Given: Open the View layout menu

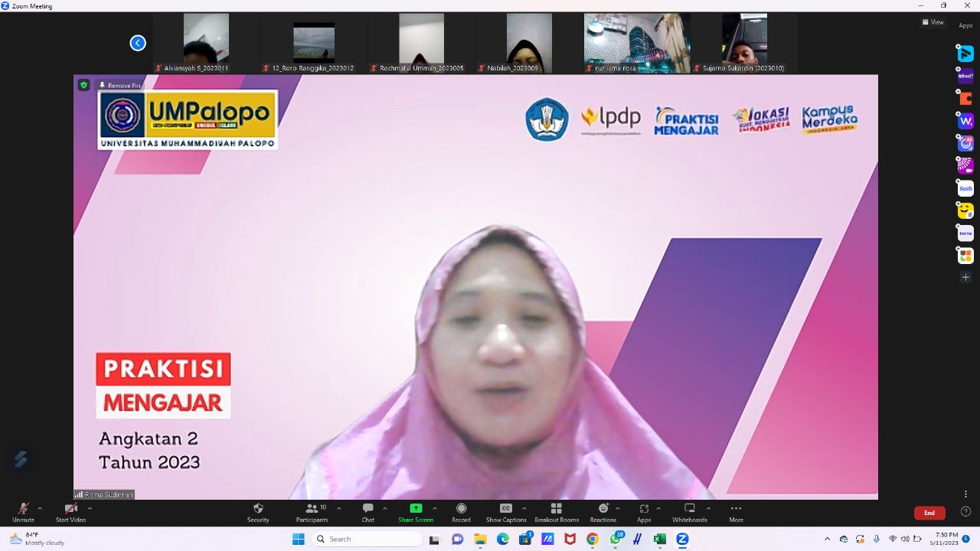Looking at the screenshot, I should coord(933,22).
